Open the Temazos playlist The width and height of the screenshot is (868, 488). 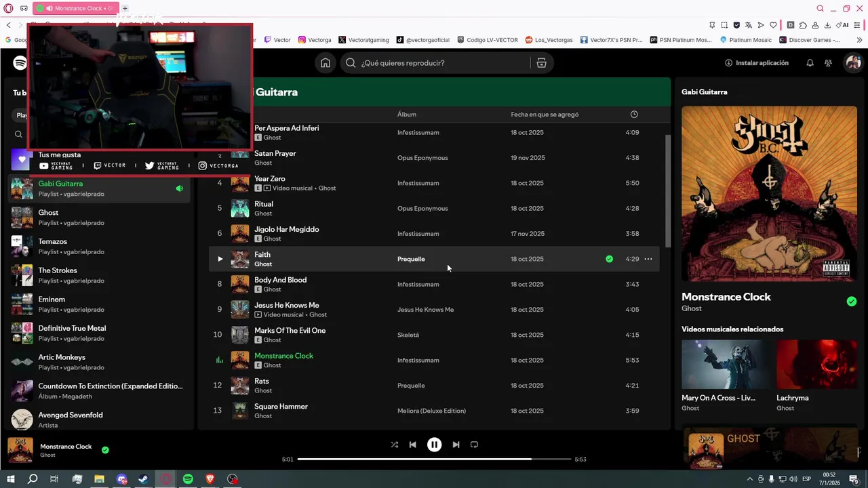[x=99, y=247]
